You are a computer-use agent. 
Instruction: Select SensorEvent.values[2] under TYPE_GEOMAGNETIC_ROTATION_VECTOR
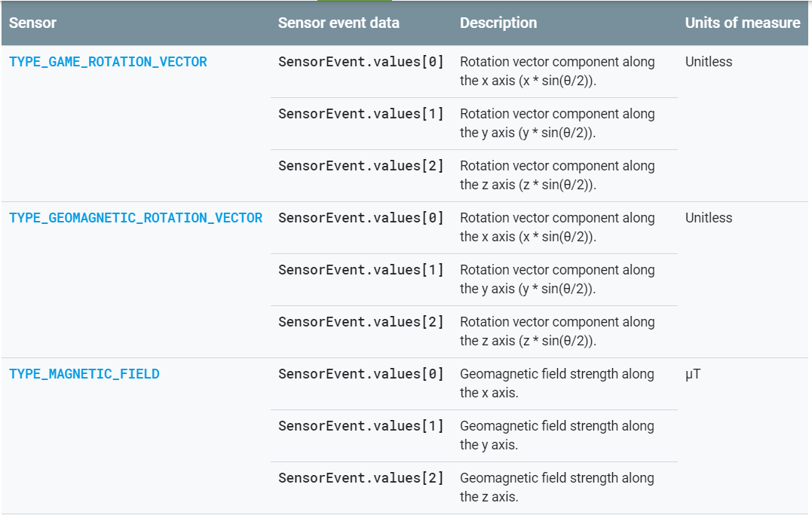coord(360,322)
